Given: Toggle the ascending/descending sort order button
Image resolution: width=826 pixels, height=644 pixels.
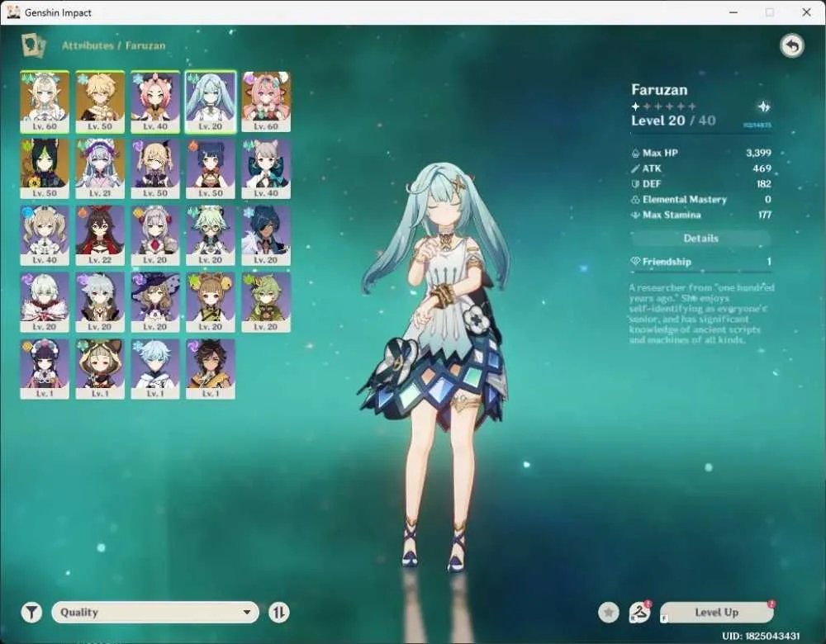Looking at the screenshot, I should pyautogui.click(x=278, y=613).
